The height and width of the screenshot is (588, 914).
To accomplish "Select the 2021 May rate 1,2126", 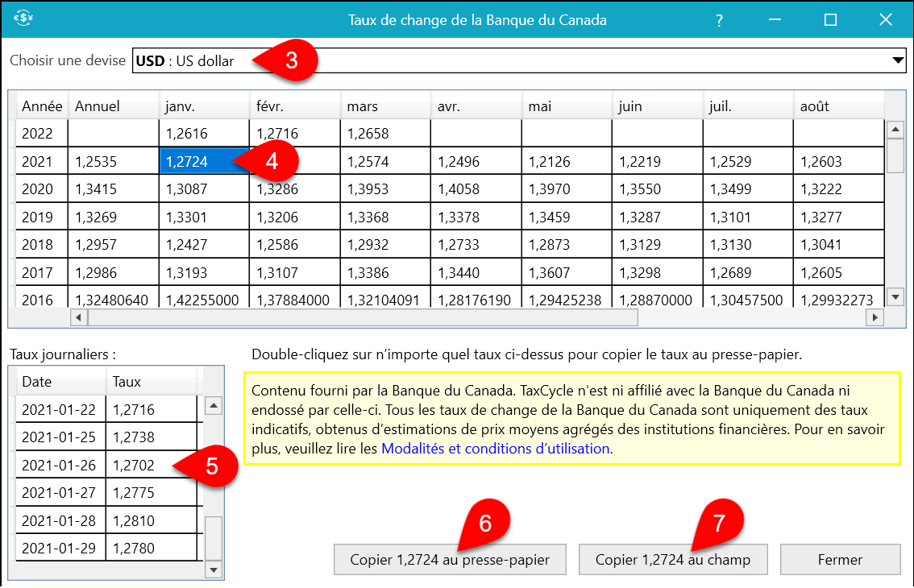I will pos(567,161).
